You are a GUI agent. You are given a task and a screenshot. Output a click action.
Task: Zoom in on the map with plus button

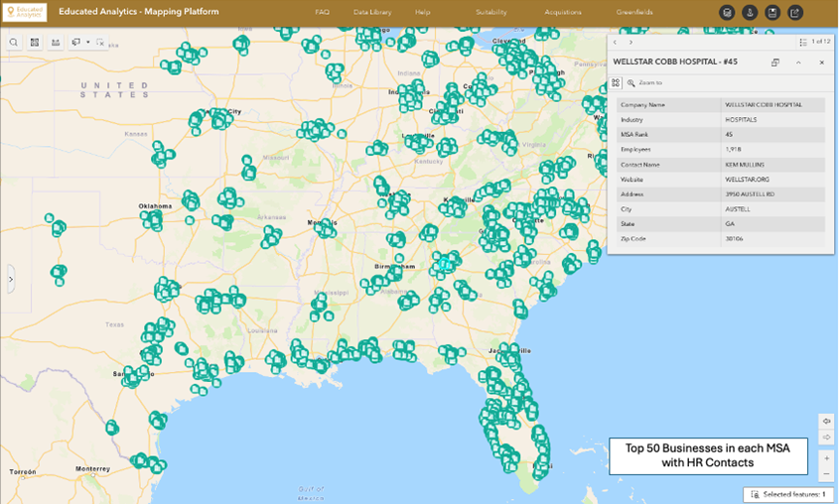pos(827,457)
